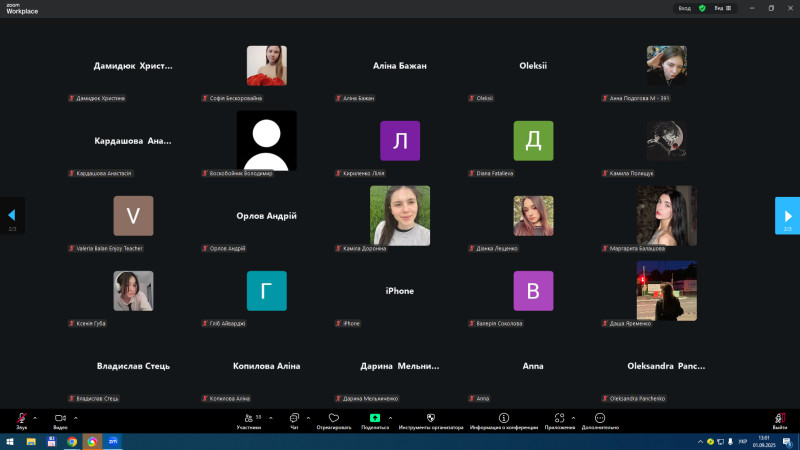Click the Вход item in top bar

(685, 8)
